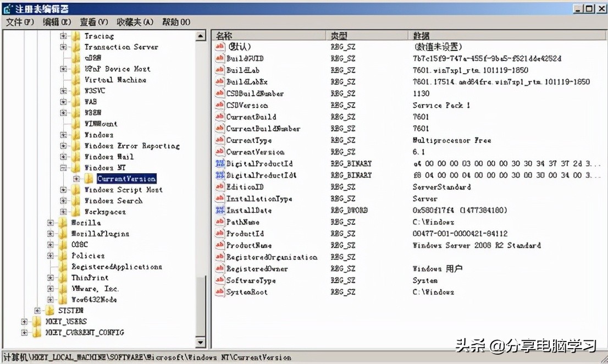Click the folder icon of CurrentVersion key
Viewport: 608px width, 364px height.
point(89,178)
